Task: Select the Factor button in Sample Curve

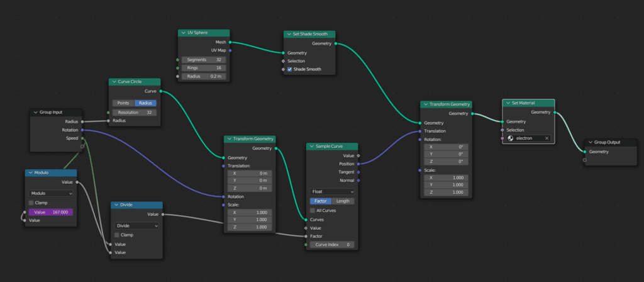Action: (x=321, y=201)
